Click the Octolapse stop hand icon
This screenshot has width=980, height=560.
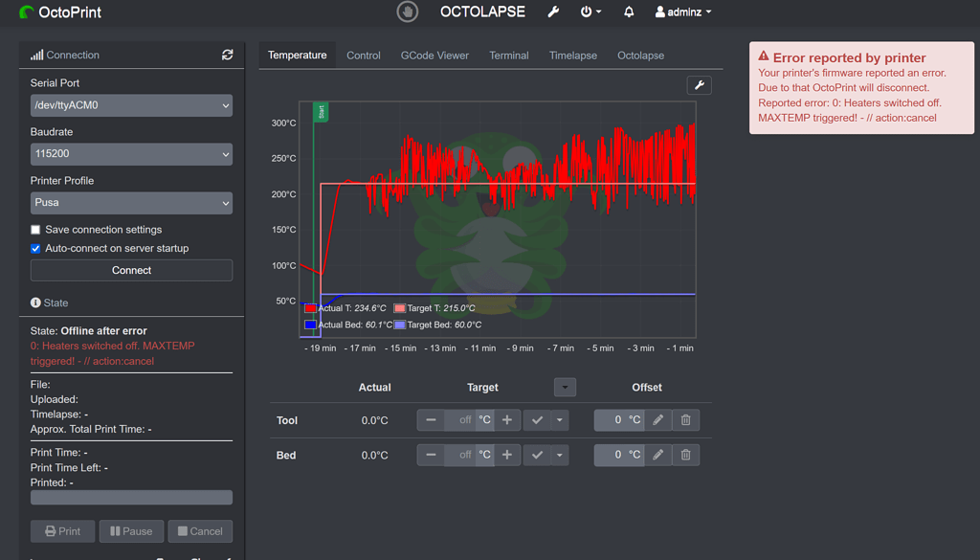410,12
